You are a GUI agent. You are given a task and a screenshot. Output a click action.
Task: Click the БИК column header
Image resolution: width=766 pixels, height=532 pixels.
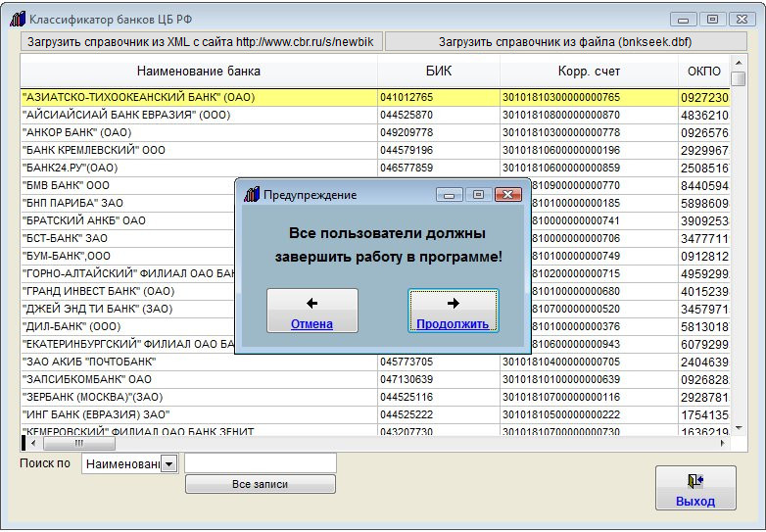[438, 72]
